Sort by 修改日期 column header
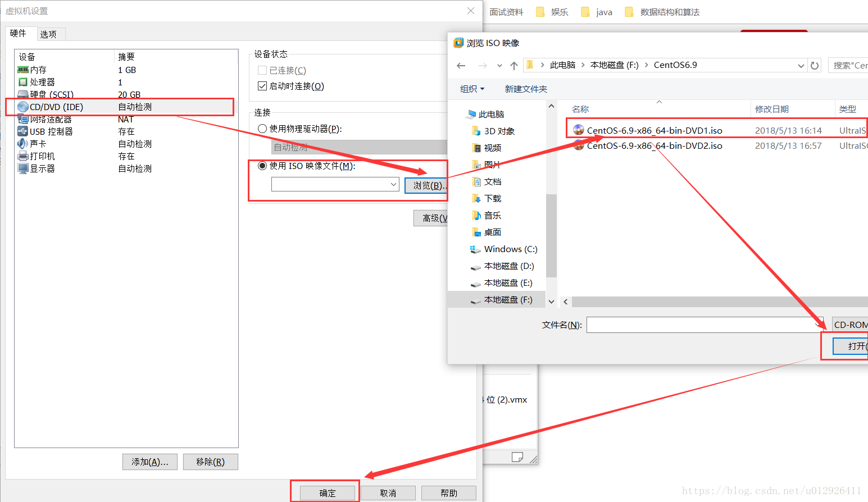This screenshot has height=502, width=868. (x=772, y=109)
